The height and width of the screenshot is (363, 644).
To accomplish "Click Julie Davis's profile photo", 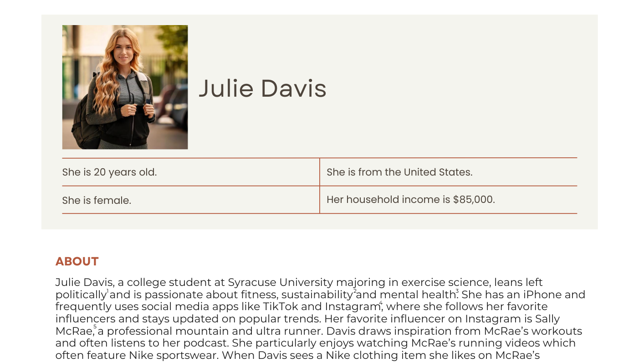I will (x=125, y=87).
